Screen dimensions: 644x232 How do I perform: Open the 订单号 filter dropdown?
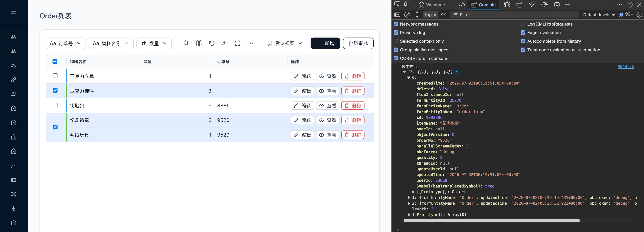click(66, 43)
